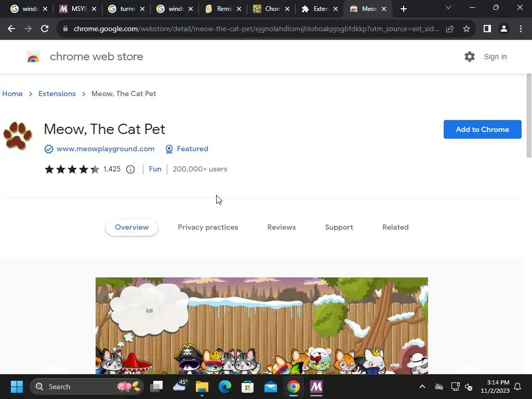Open the Windows Start menu
This screenshot has width=532, height=399.
[17, 387]
